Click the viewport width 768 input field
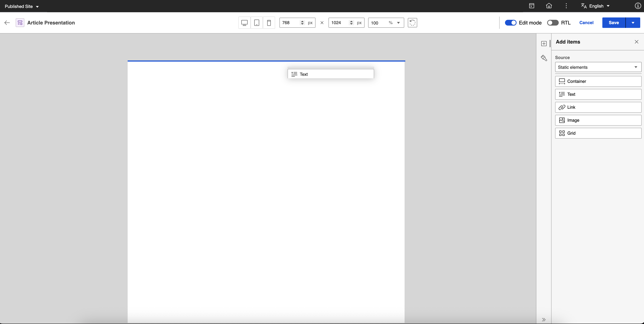The height and width of the screenshot is (324, 644). click(x=289, y=23)
